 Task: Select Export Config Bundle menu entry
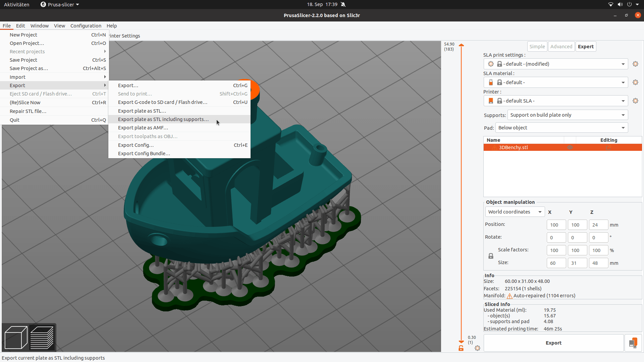click(x=144, y=154)
